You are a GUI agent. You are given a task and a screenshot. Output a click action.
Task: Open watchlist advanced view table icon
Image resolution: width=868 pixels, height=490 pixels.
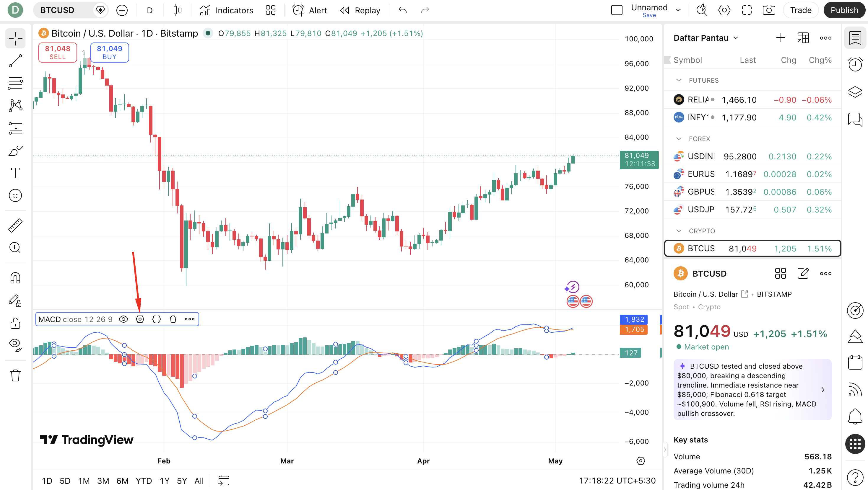coord(803,38)
